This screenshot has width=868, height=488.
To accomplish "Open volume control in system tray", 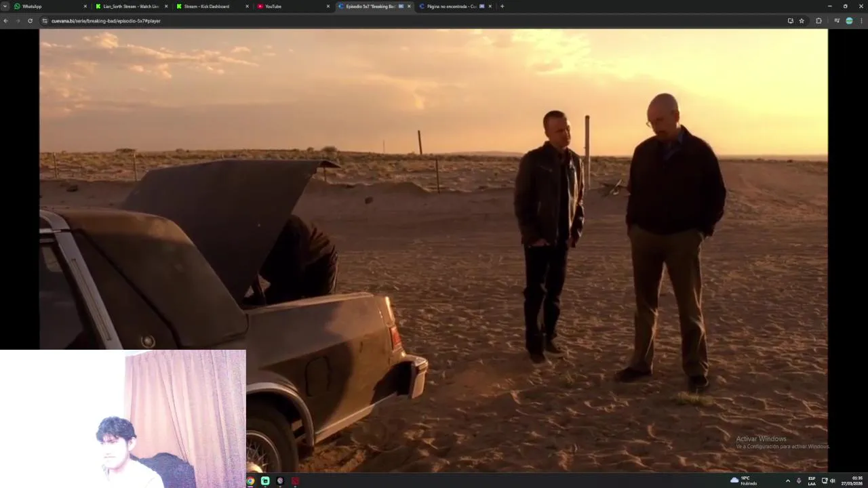I will [832, 481].
